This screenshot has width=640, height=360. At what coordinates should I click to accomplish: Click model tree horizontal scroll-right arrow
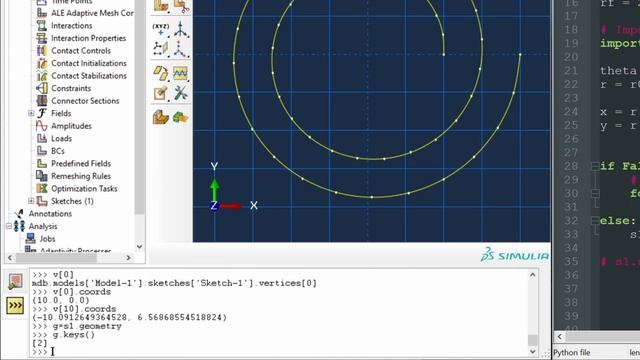point(129,258)
